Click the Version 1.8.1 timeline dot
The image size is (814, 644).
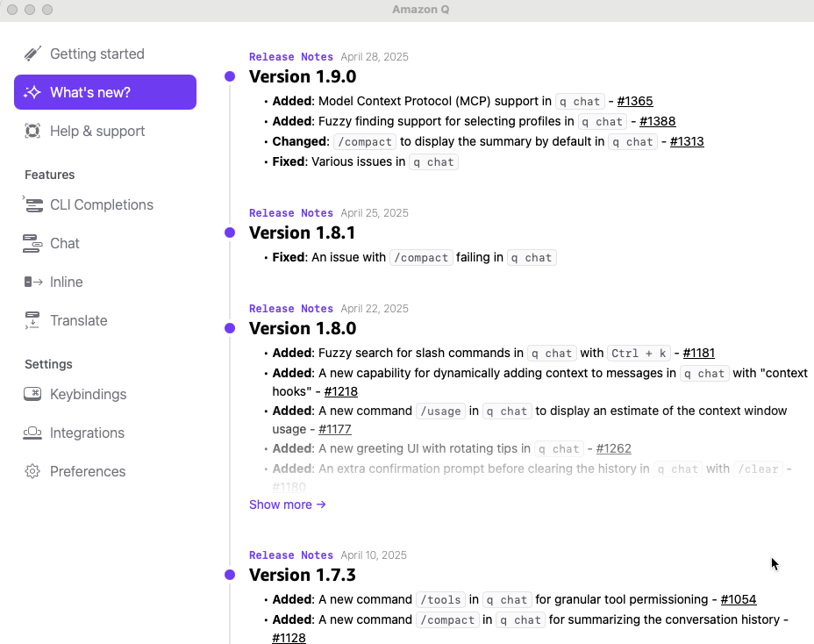(x=230, y=233)
